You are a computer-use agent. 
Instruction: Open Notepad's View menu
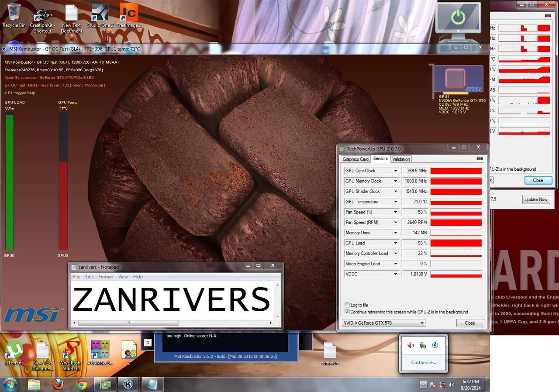point(123,277)
